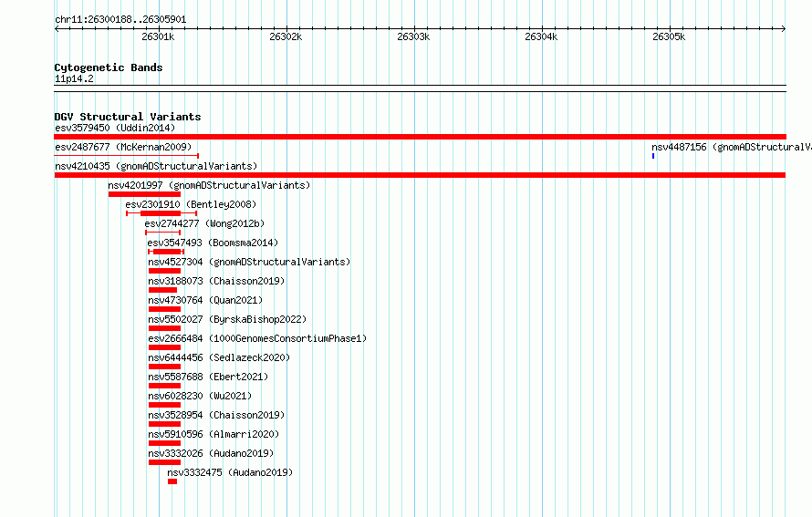Click the nsv4527304 red bar
The width and height of the screenshot is (812, 517).
click(164, 271)
